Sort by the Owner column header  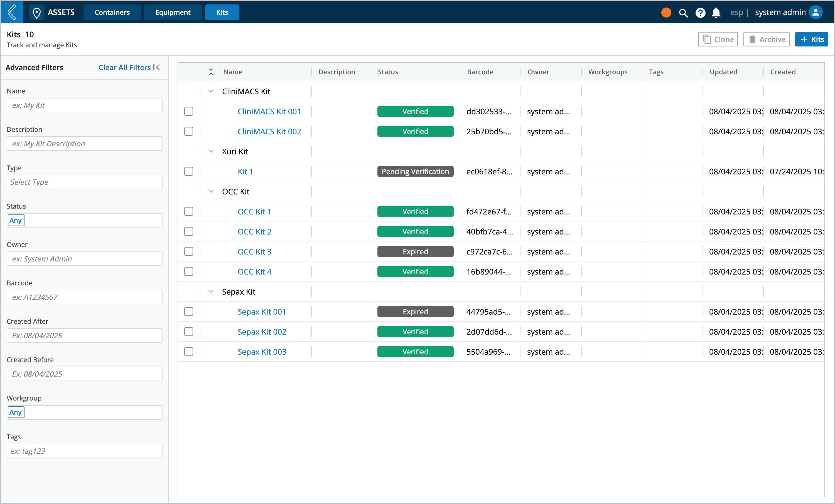[x=538, y=72]
